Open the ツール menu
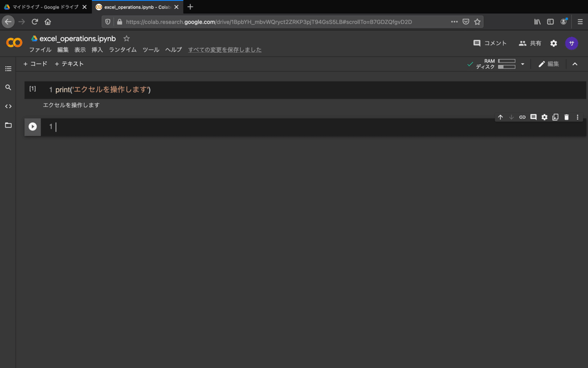 pyautogui.click(x=151, y=50)
